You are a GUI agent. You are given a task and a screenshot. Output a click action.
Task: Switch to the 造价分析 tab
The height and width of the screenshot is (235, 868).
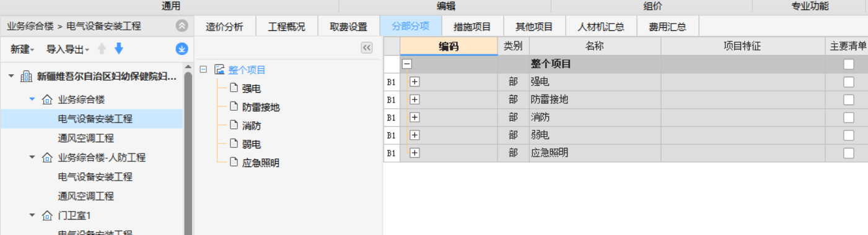point(224,27)
